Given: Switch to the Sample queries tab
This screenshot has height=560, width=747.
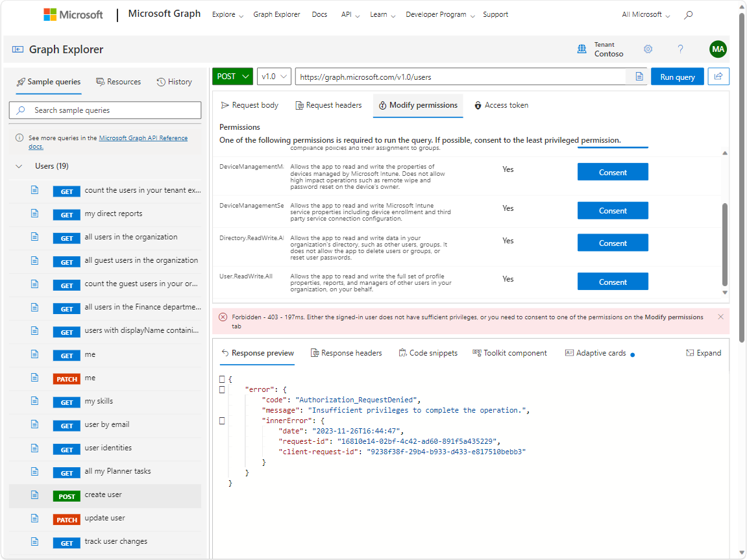Looking at the screenshot, I should 49,82.
